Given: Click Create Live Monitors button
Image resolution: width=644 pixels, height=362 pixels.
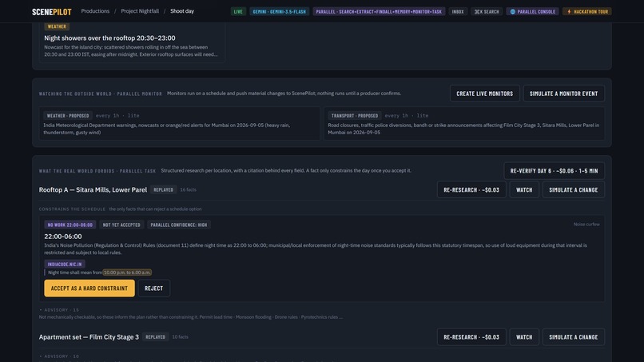Looking at the screenshot, I should [485, 93].
